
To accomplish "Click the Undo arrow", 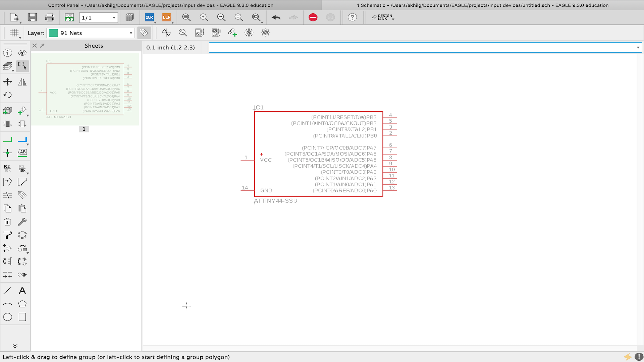I will coord(276,17).
